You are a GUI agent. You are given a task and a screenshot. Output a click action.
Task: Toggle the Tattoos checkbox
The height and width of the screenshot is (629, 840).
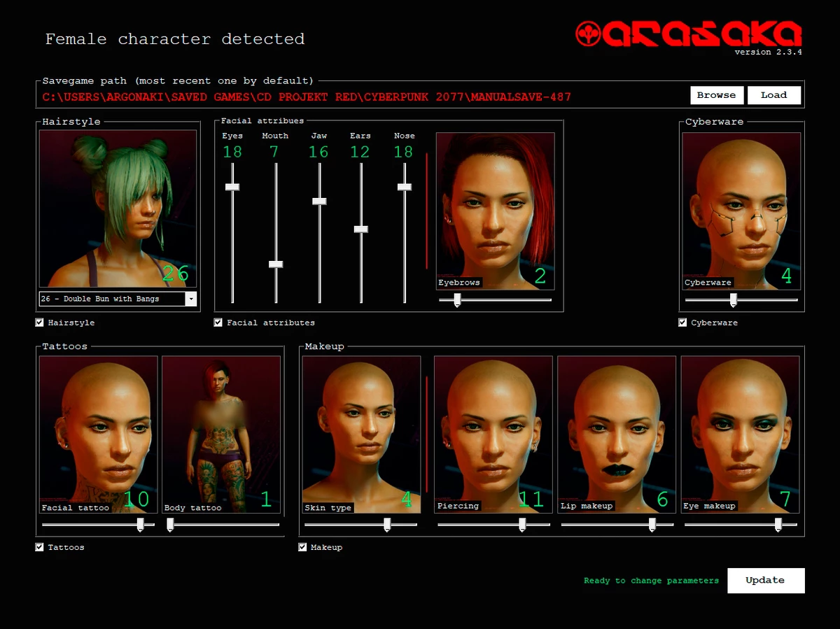click(x=40, y=547)
